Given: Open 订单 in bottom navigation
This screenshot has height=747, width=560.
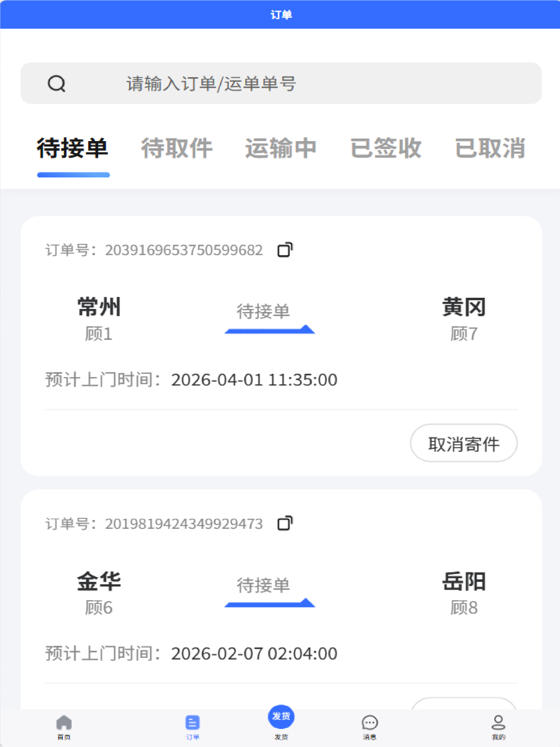Looking at the screenshot, I should 192,727.
